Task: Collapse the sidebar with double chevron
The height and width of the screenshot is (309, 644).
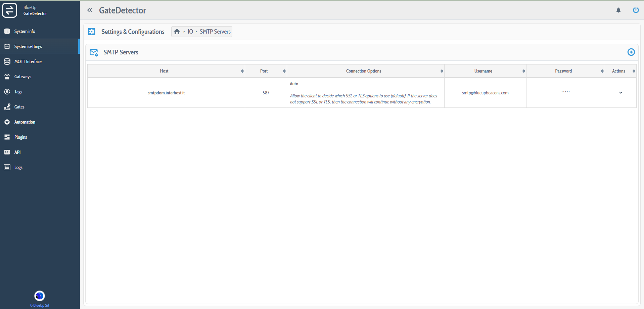Action: 90,10
